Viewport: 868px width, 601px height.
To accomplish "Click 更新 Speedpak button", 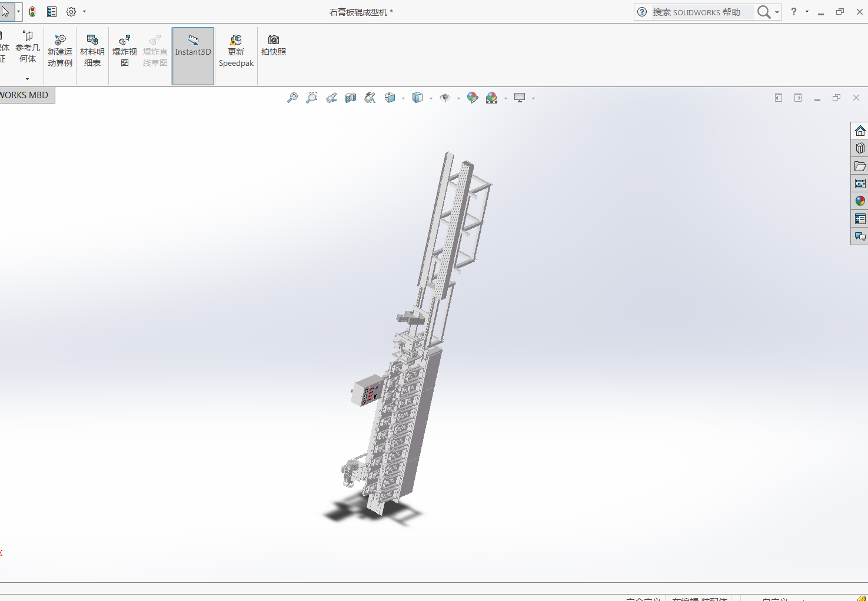I will coord(236,51).
